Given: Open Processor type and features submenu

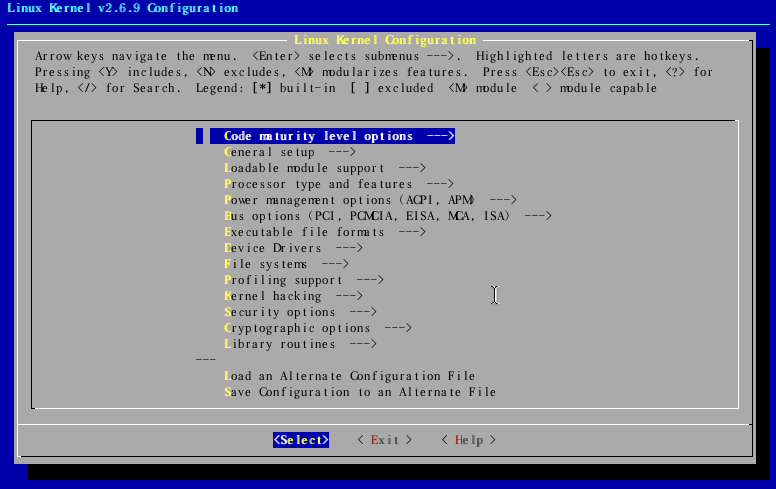Looking at the screenshot, I should 339,184.
